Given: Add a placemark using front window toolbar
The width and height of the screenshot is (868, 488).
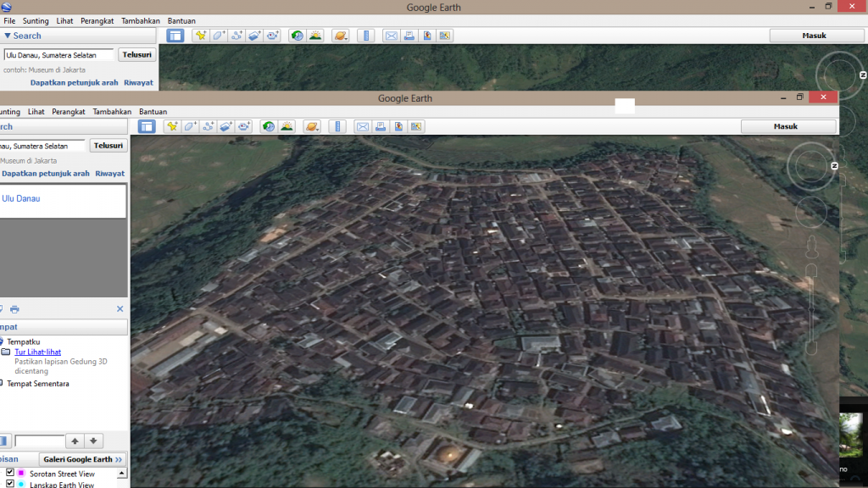Looking at the screenshot, I should (x=172, y=126).
